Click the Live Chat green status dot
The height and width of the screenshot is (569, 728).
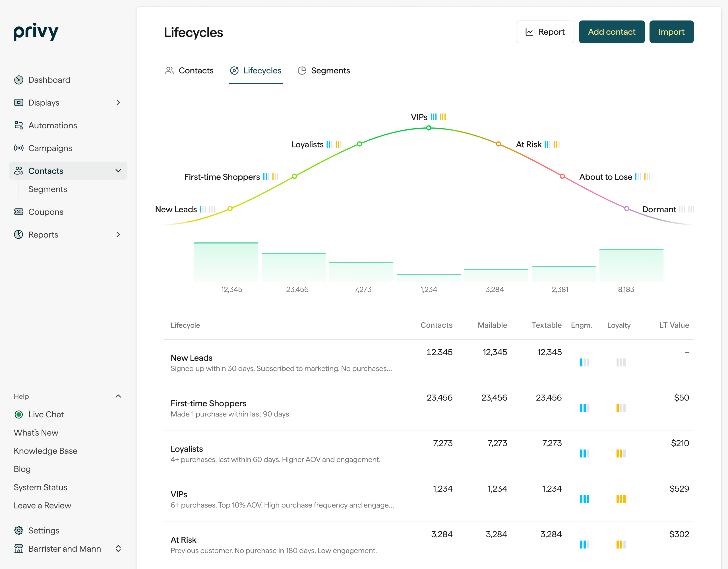pyautogui.click(x=19, y=415)
